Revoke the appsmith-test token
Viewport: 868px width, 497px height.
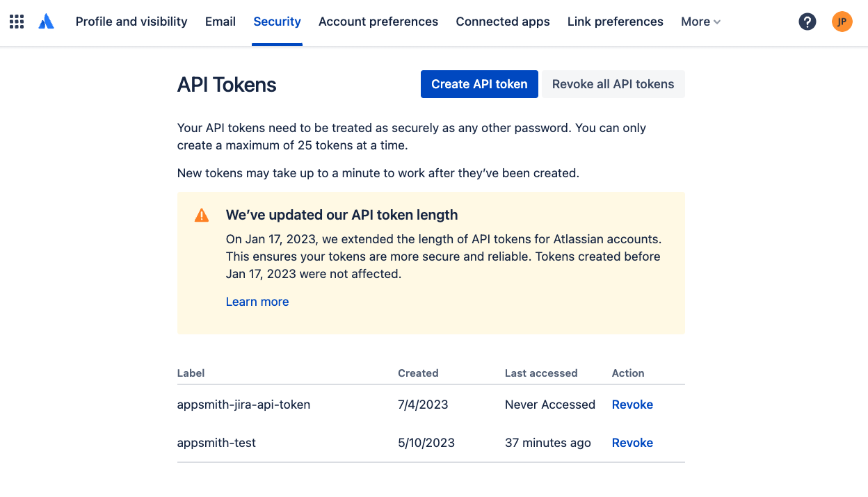click(x=632, y=442)
